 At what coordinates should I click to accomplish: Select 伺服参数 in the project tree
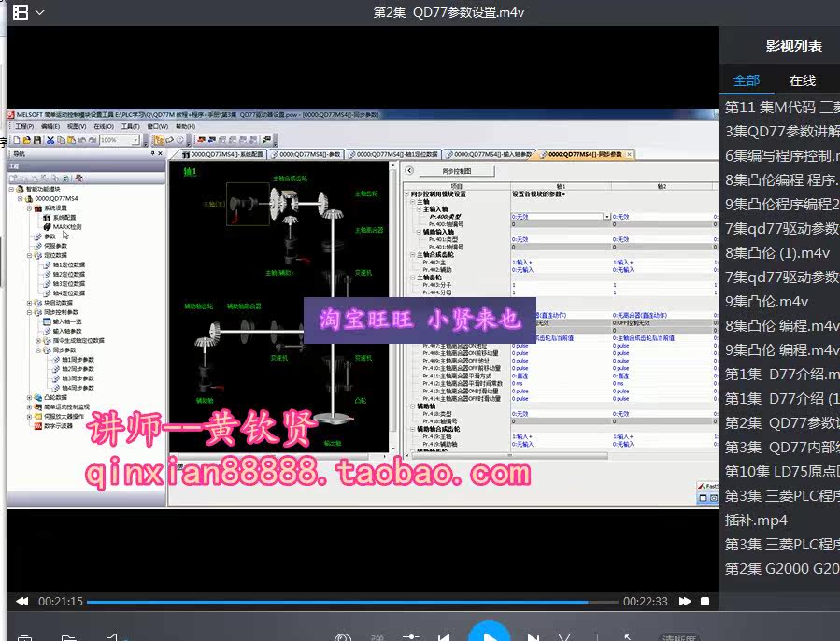55,246
